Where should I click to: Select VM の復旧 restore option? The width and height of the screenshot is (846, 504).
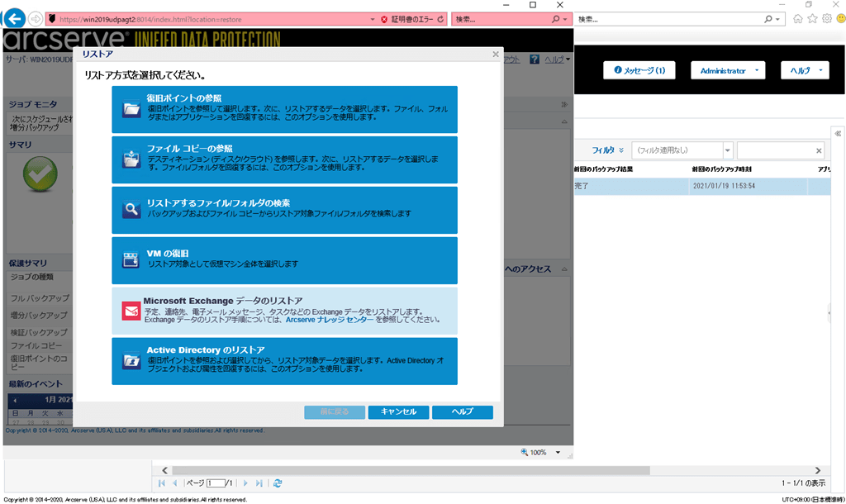284,260
